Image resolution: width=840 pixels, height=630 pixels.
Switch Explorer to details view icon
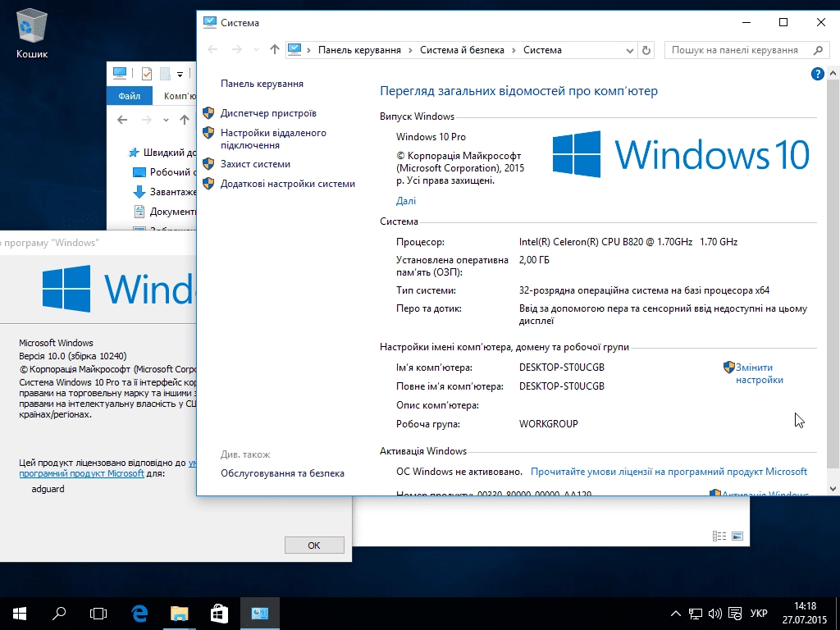[x=719, y=536]
